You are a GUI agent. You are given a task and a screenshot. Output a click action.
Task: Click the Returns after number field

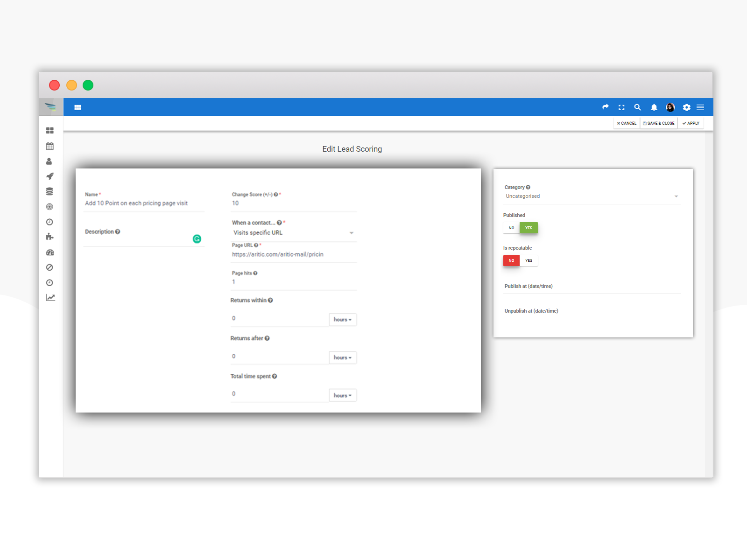tap(280, 357)
